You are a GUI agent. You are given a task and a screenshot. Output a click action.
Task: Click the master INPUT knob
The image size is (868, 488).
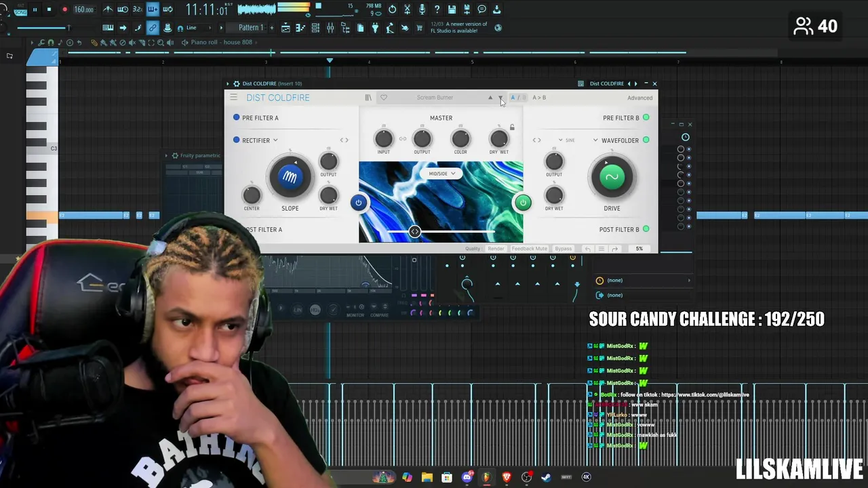[x=384, y=138]
